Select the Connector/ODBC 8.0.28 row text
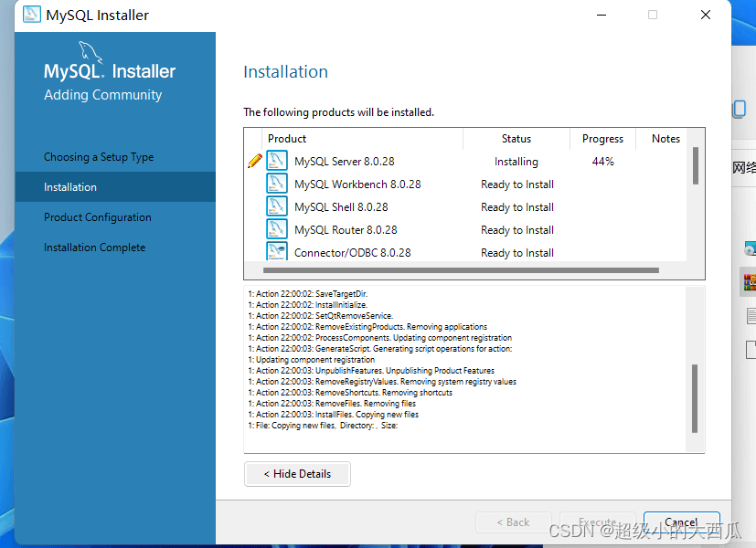The image size is (756, 548). click(353, 252)
